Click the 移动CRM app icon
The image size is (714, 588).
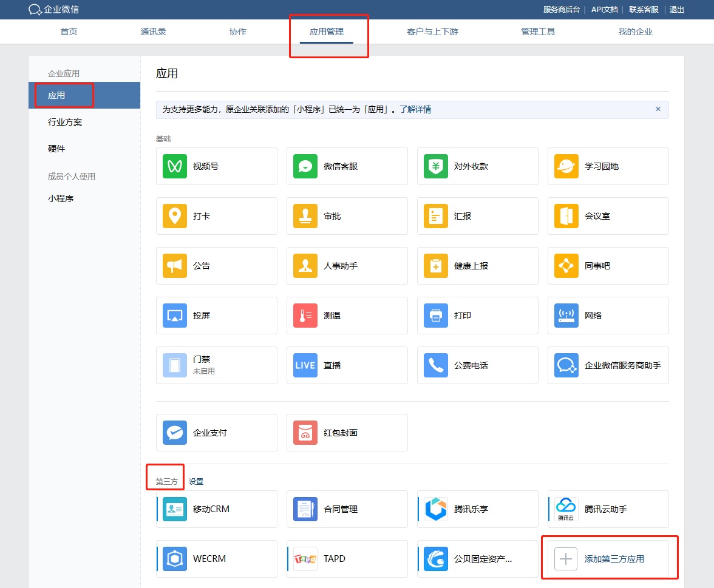174,509
